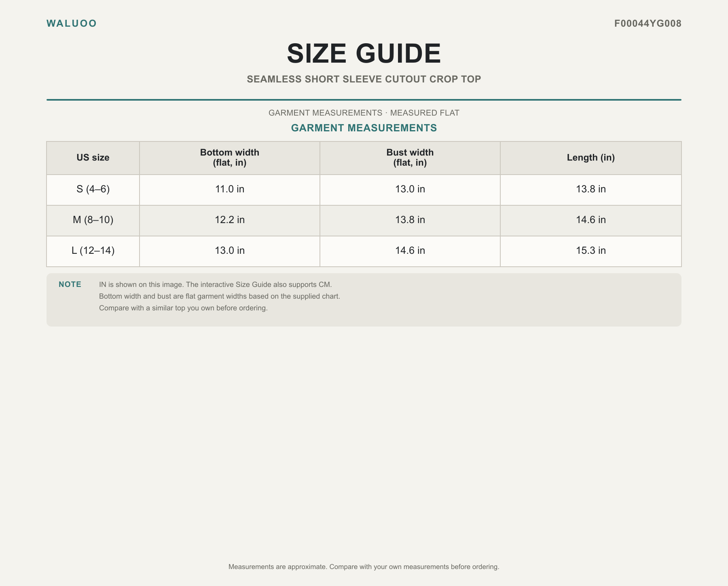Click the Bust width column header
The width and height of the screenshot is (728, 586).
click(410, 158)
